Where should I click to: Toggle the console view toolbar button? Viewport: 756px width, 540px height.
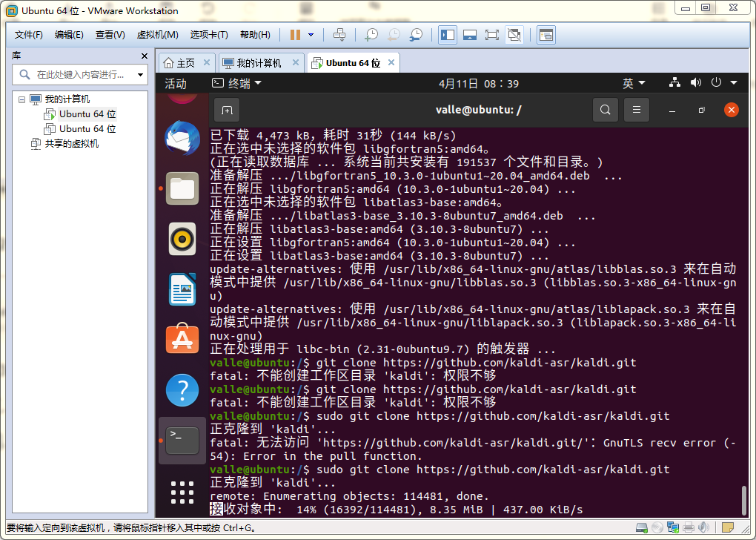click(x=546, y=35)
